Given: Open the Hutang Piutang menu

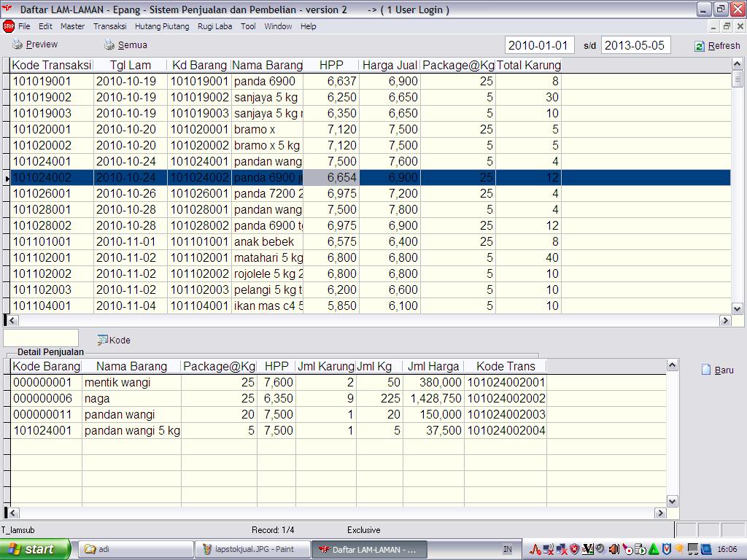Looking at the screenshot, I should pos(161,26).
